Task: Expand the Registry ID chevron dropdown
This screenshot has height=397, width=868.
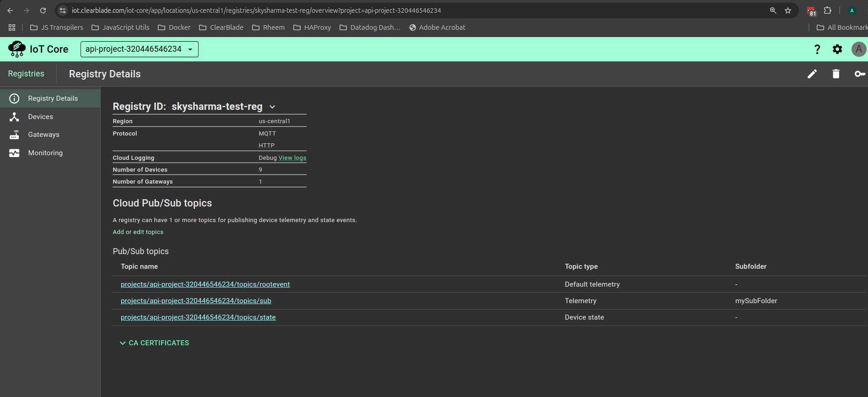Action: (272, 107)
